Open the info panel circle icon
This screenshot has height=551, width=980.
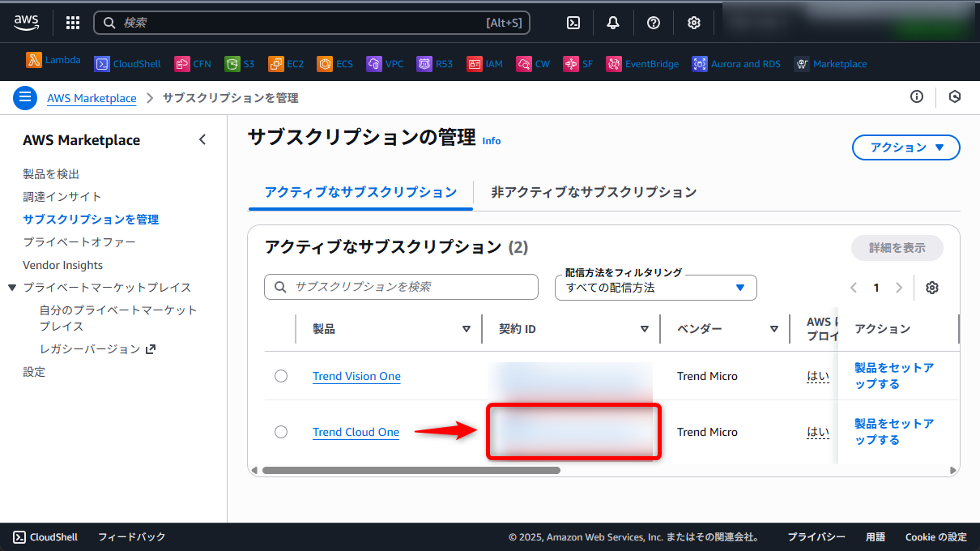[x=917, y=97]
